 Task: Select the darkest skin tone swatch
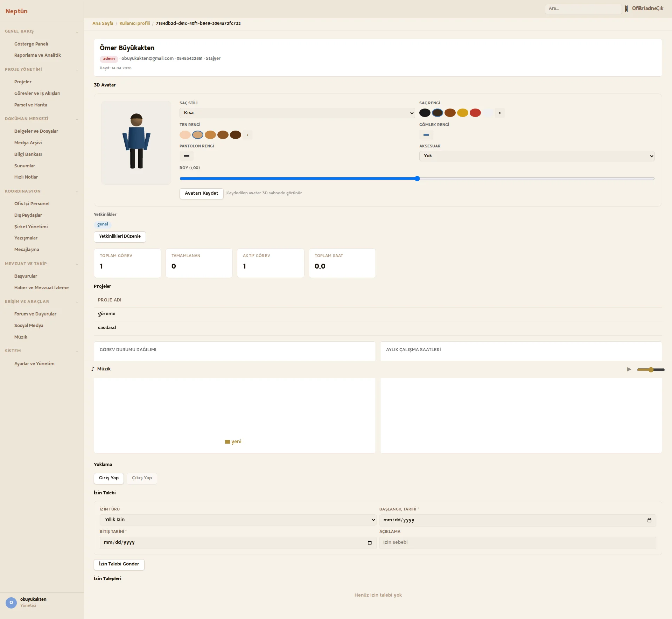(x=236, y=135)
